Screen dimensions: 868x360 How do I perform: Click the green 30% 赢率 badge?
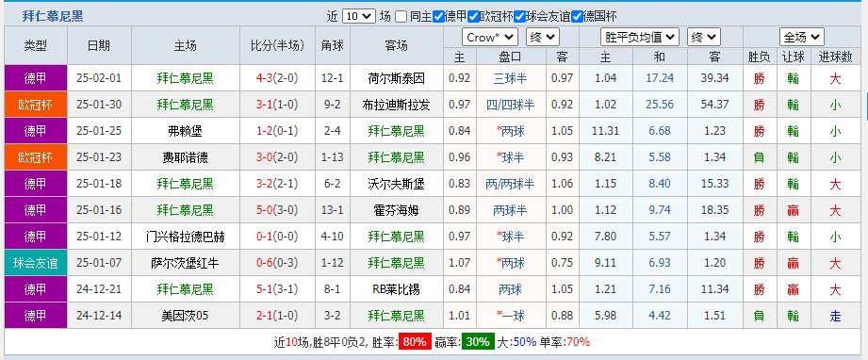[478, 342]
